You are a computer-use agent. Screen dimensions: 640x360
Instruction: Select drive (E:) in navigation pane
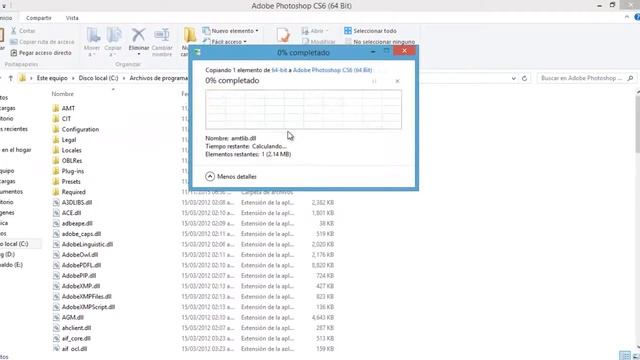point(11,265)
